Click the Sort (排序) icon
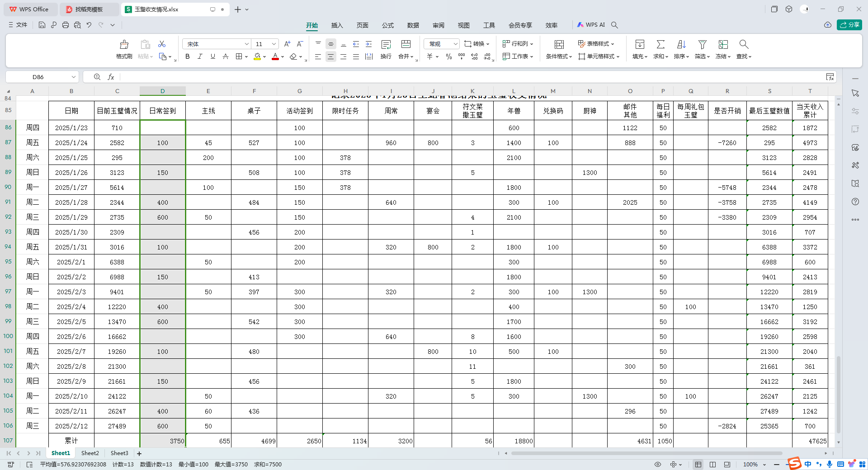 click(x=681, y=45)
